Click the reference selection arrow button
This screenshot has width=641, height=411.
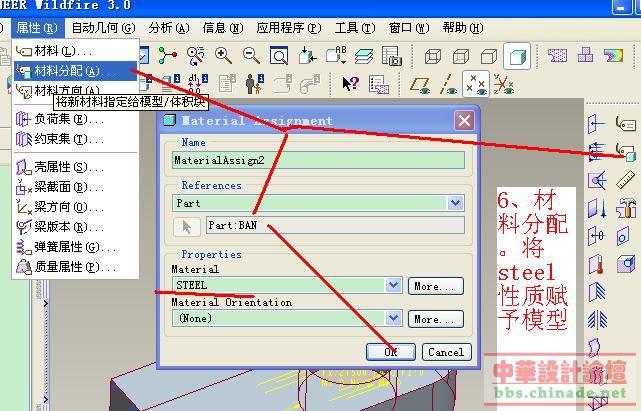[x=186, y=227]
